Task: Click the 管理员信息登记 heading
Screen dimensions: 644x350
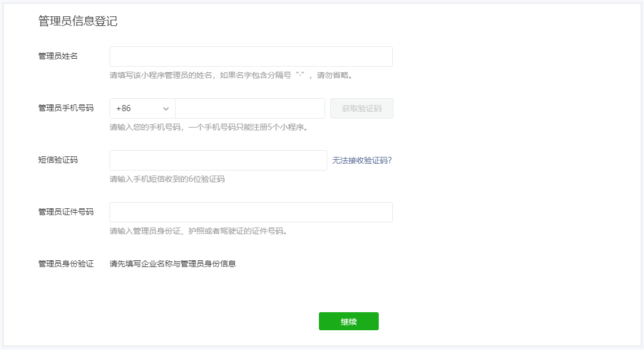Action: [x=78, y=21]
